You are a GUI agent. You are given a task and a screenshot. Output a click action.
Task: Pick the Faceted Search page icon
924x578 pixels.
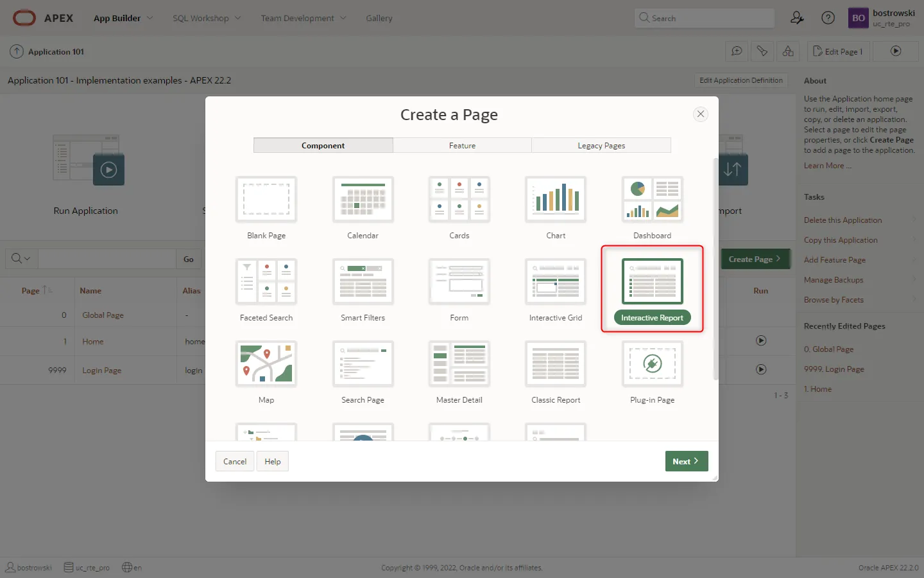pyautogui.click(x=266, y=282)
